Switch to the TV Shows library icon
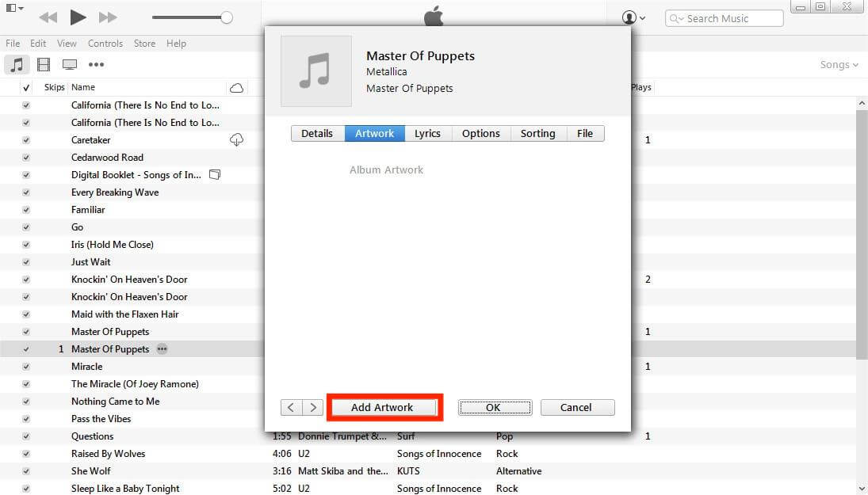868x495 pixels. tap(70, 65)
